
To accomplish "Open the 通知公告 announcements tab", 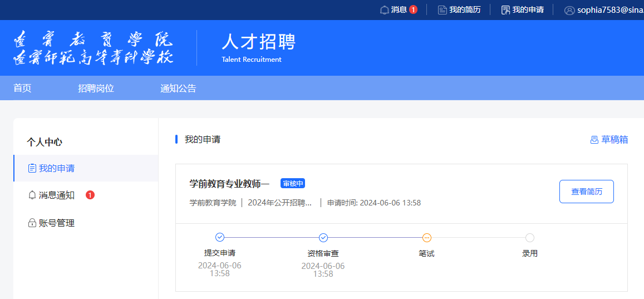I will click(178, 89).
